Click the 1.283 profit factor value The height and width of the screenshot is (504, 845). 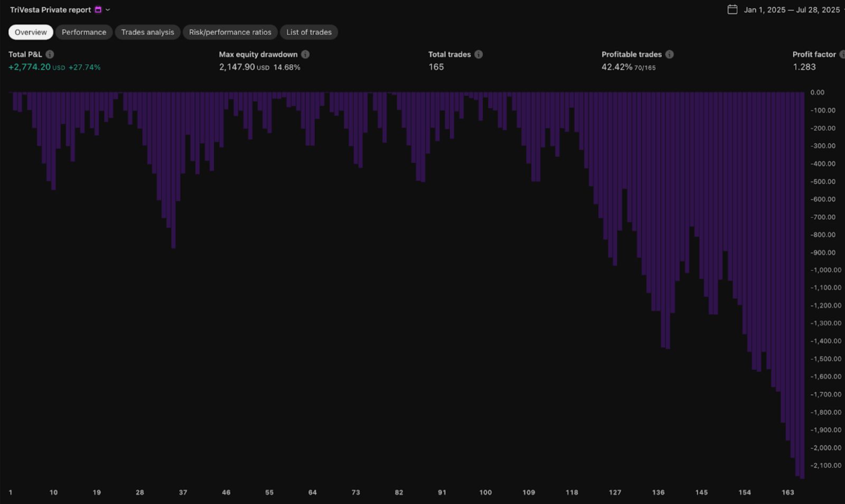804,67
